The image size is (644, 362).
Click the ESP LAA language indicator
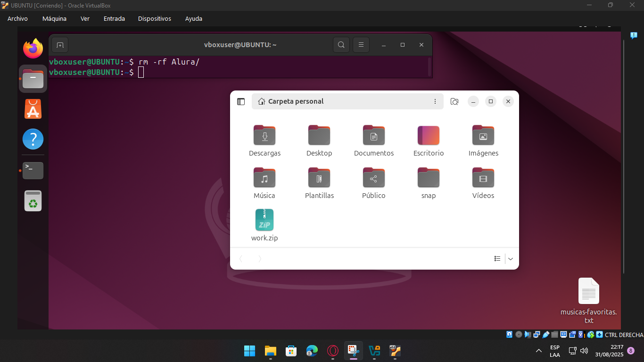coord(555,351)
